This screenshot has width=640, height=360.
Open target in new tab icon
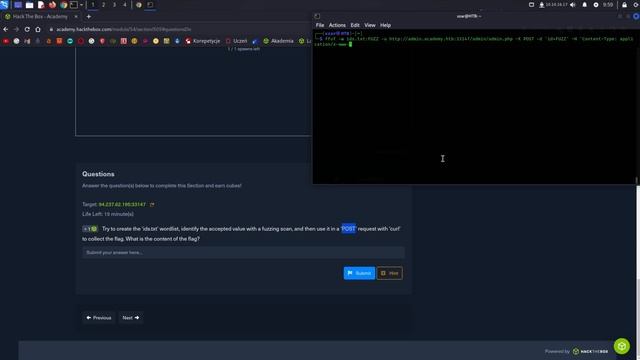click(152, 204)
